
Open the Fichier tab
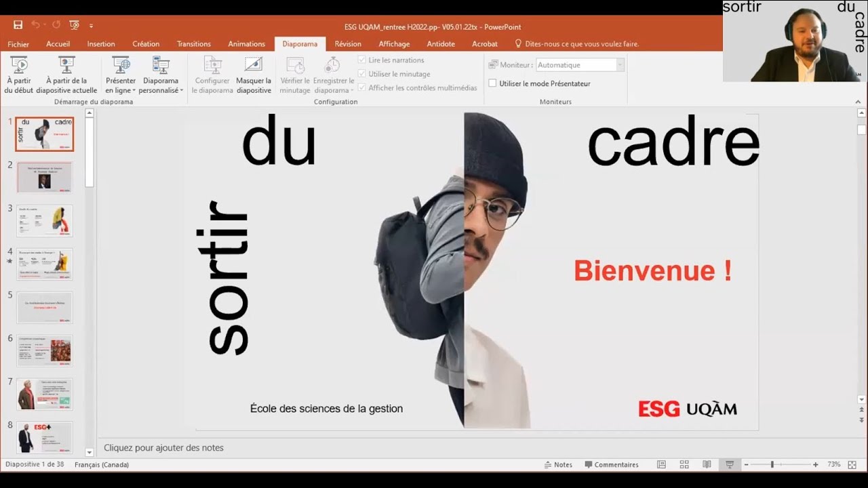(18, 44)
